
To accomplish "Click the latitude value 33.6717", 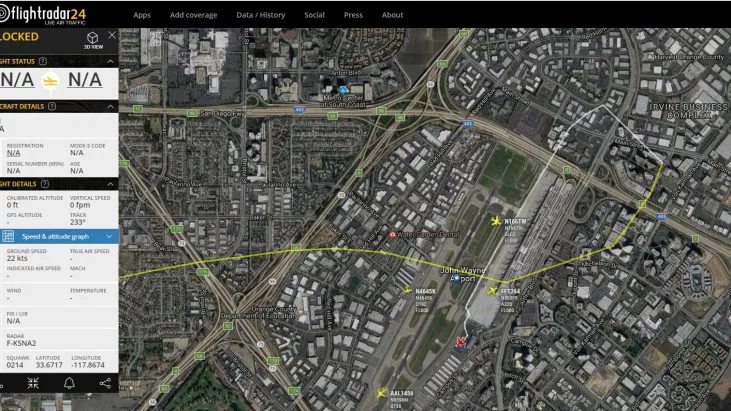I will [49, 365].
